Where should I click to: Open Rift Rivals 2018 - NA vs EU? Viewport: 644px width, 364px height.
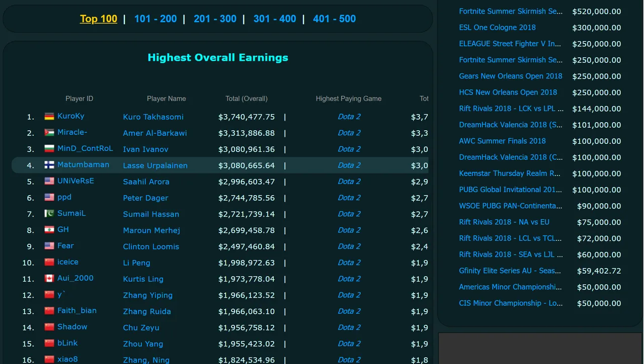click(x=504, y=222)
